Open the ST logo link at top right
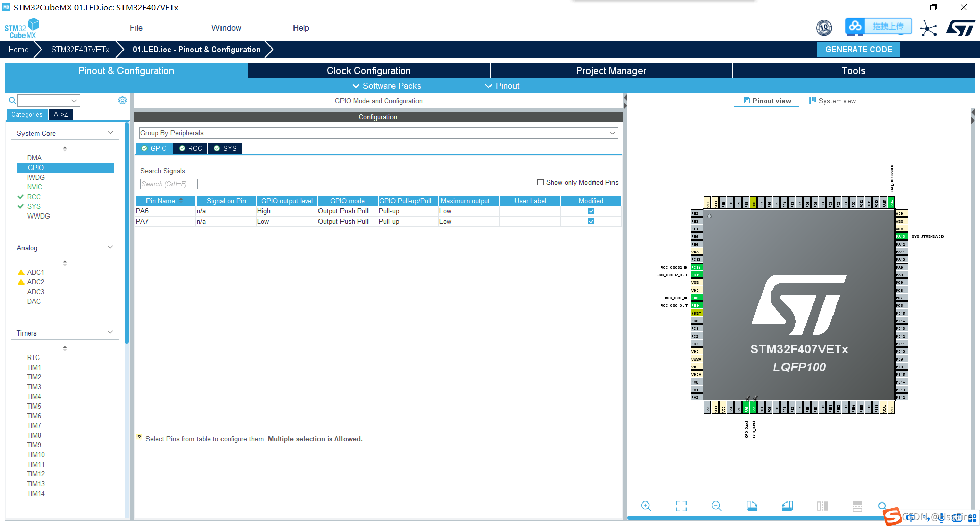This screenshot has width=980, height=526. [961, 28]
